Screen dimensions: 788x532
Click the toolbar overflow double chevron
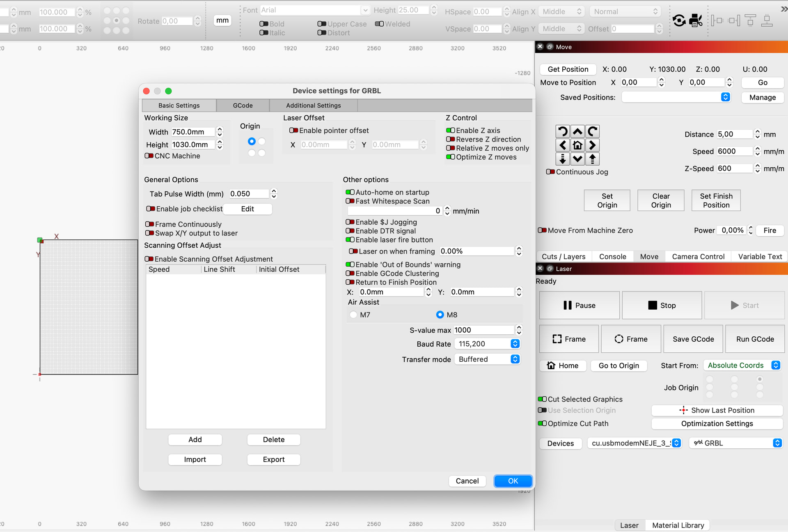pyautogui.click(x=783, y=9)
